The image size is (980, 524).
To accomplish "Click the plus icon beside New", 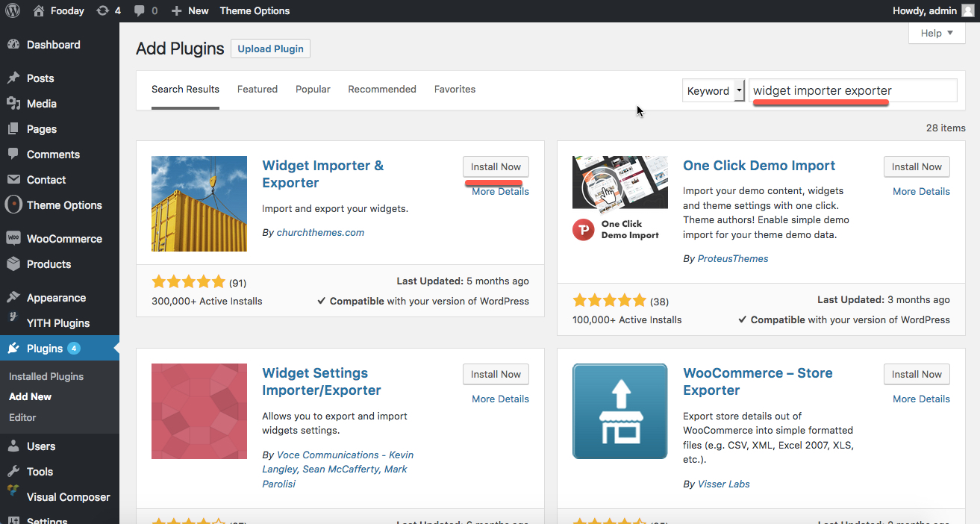I will [176, 10].
